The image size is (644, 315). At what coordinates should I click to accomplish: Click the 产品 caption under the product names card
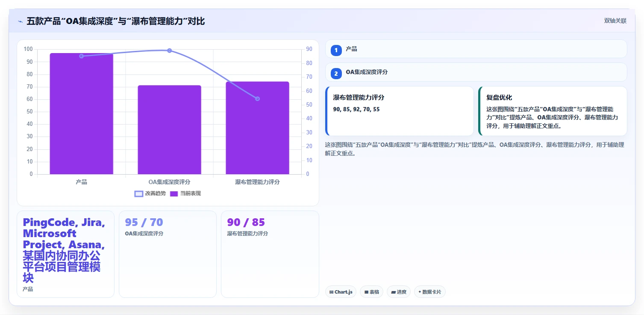click(x=28, y=289)
